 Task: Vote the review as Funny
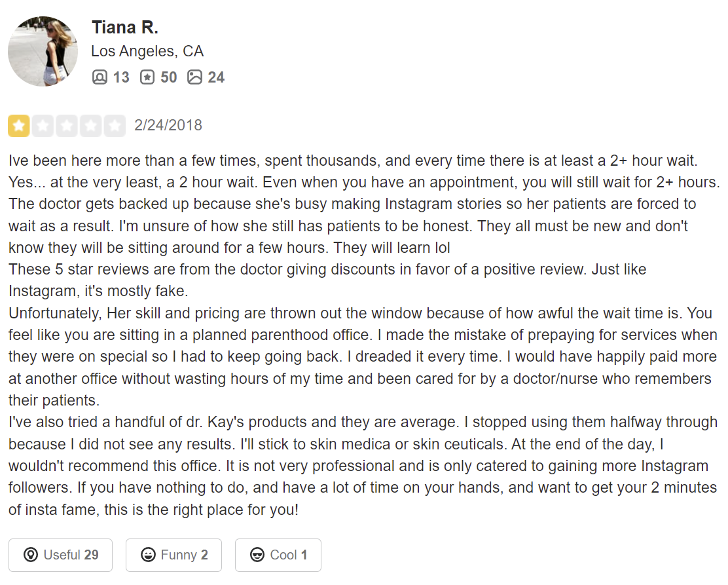coord(173,555)
